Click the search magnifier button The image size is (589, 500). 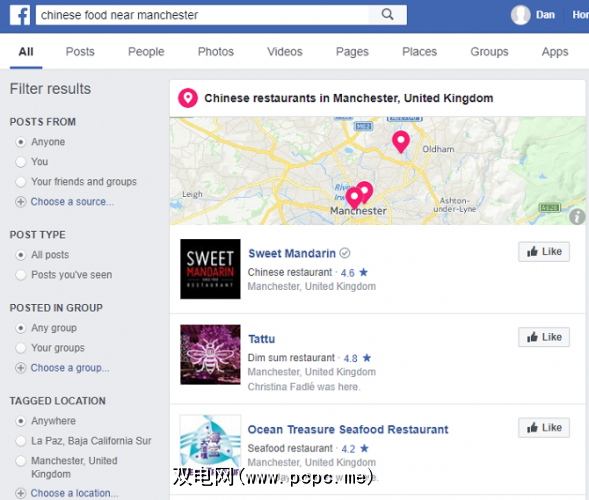point(387,15)
